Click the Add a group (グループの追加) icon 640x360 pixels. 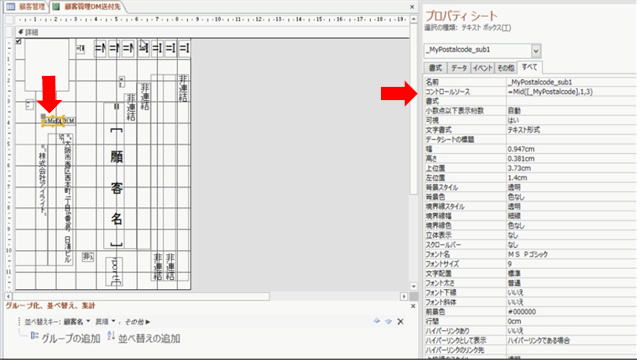click(x=35, y=336)
